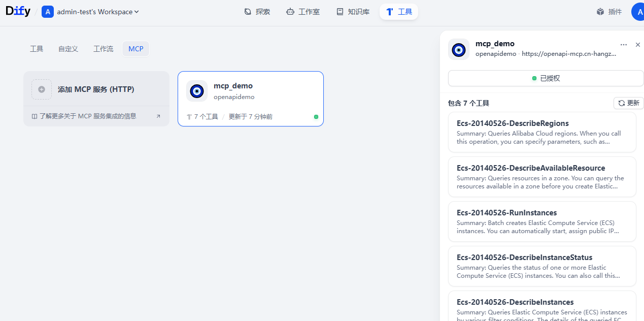Click the 已授权 authorized button

coord(546,78)
